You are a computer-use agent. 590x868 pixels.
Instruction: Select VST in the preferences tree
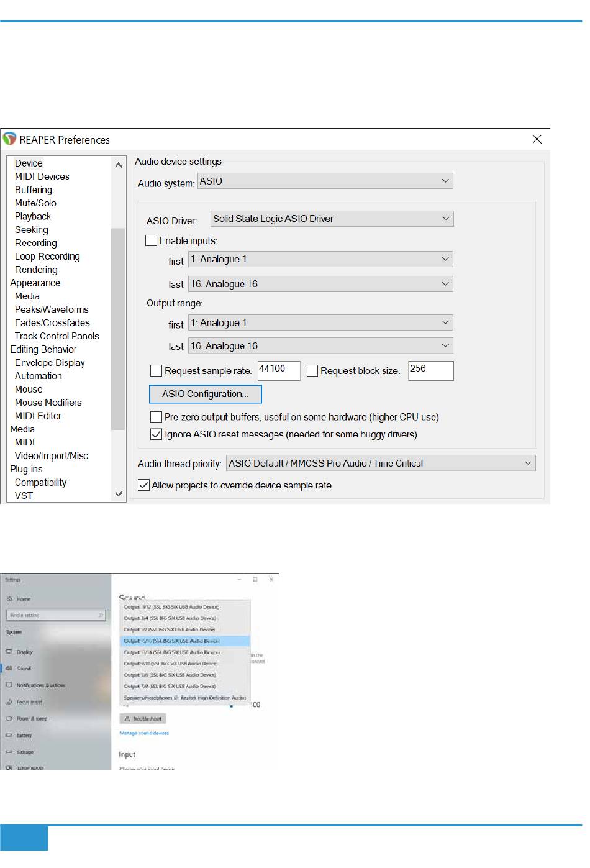coord(24,496)
